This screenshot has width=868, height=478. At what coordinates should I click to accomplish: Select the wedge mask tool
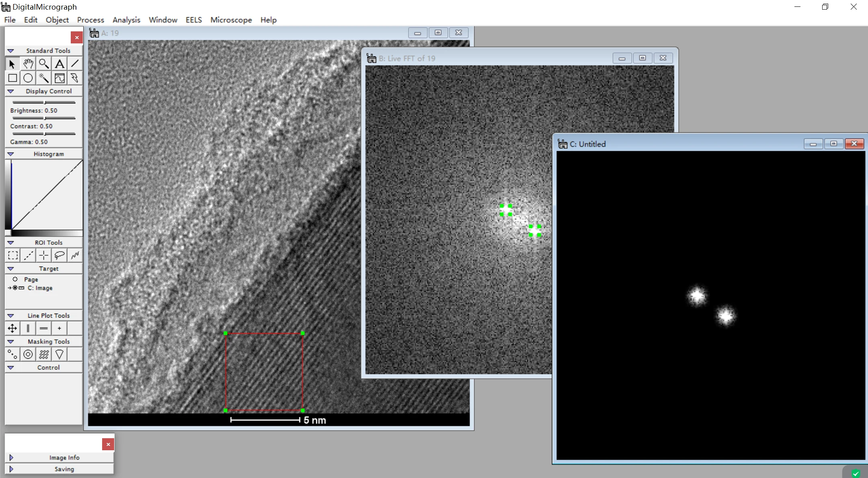click(60, 354)
